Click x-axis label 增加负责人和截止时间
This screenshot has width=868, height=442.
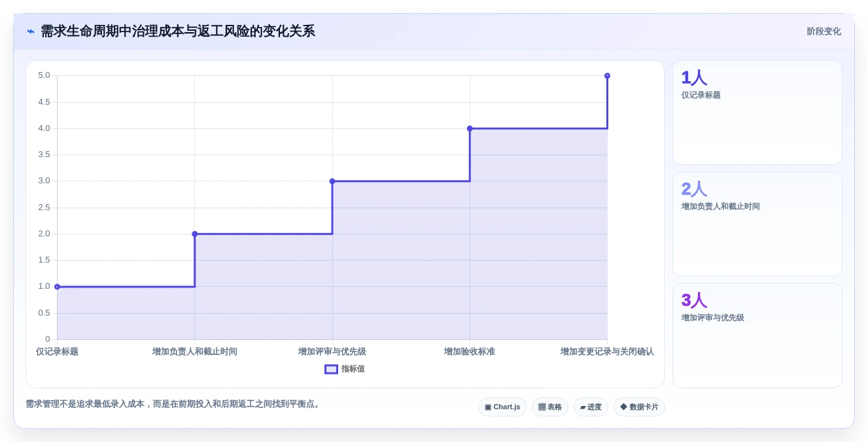[x=195, y=352]
